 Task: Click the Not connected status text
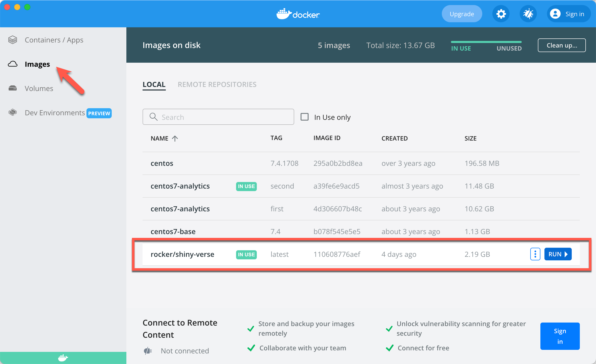(185, 351)
